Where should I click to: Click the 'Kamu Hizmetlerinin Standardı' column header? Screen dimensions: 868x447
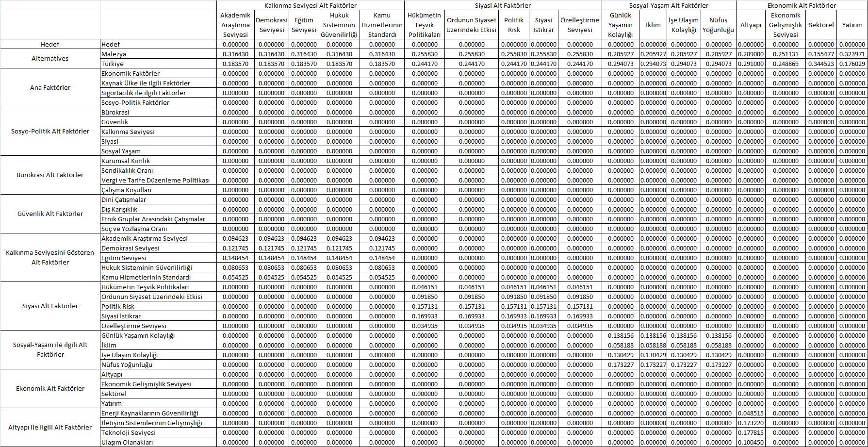[x=382, y=25]
